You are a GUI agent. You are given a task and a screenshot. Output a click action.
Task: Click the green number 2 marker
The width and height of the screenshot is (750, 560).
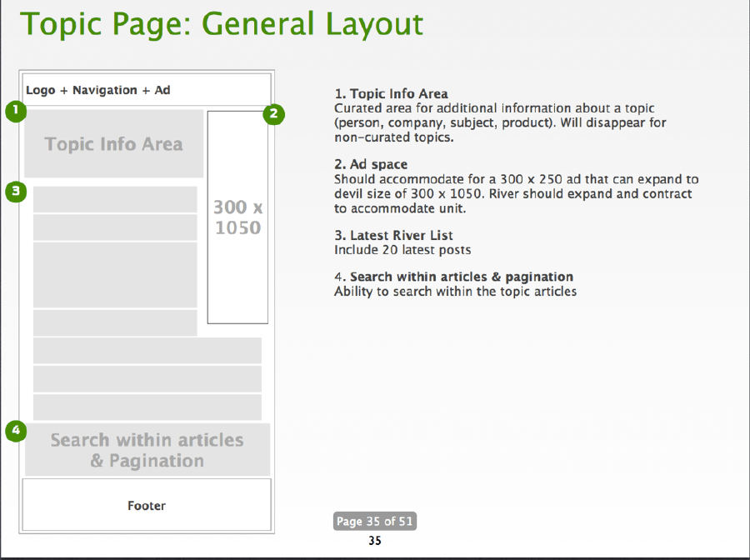tap(274, 114)
